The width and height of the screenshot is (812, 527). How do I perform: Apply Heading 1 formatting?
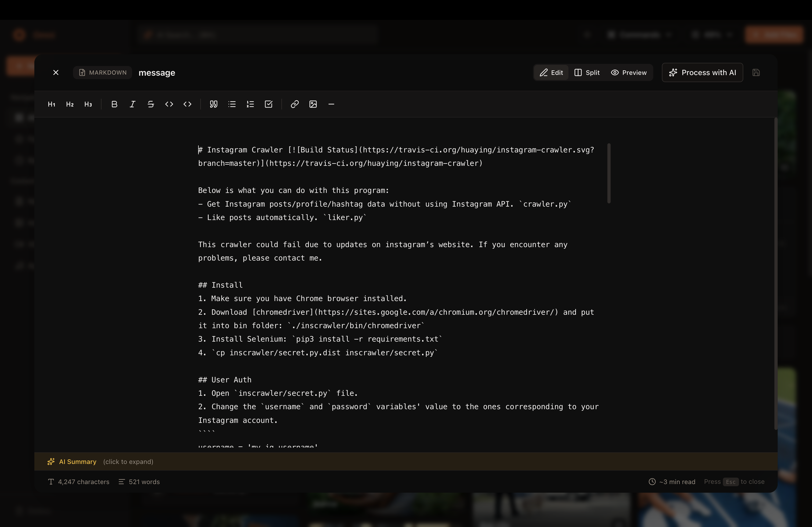tap(52, 104)
